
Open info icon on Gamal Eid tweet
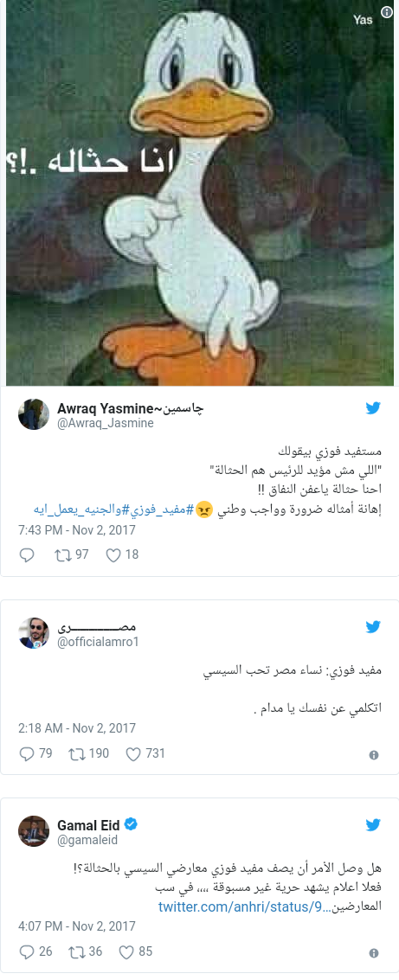click(x=374, y=953)
